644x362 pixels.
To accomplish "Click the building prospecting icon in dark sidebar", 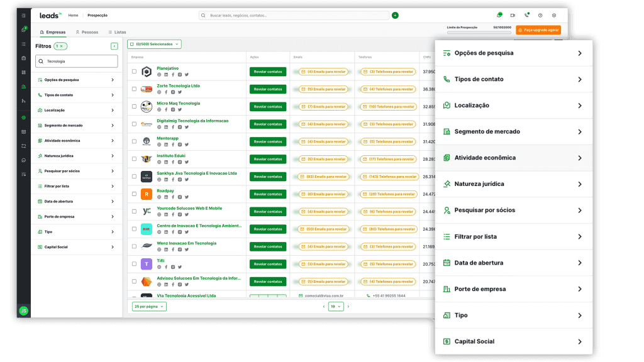I will click(x=23, y=87).
